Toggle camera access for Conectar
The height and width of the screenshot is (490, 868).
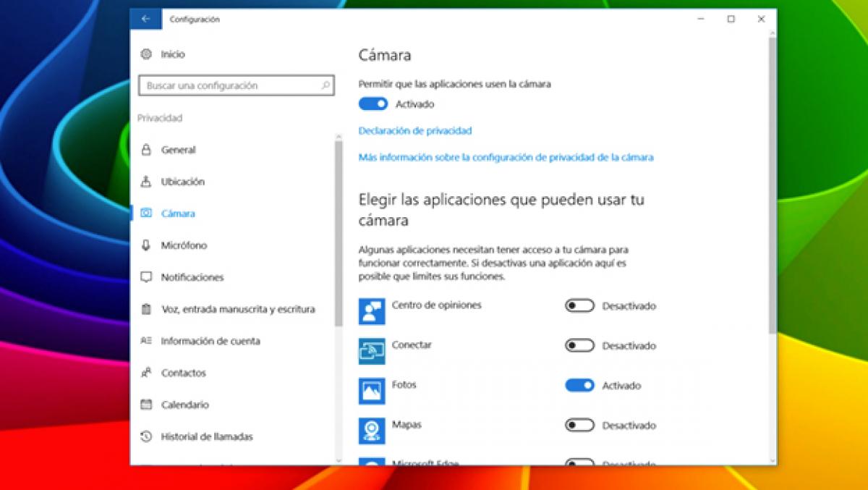tap(579, 346)
